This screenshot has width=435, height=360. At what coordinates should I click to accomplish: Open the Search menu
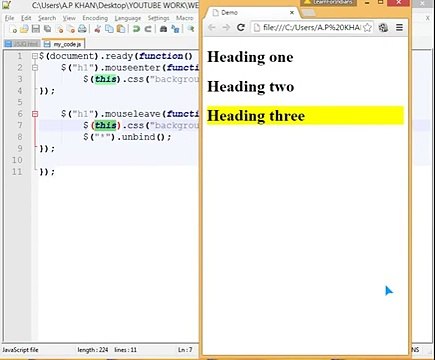tap(47, 18)
